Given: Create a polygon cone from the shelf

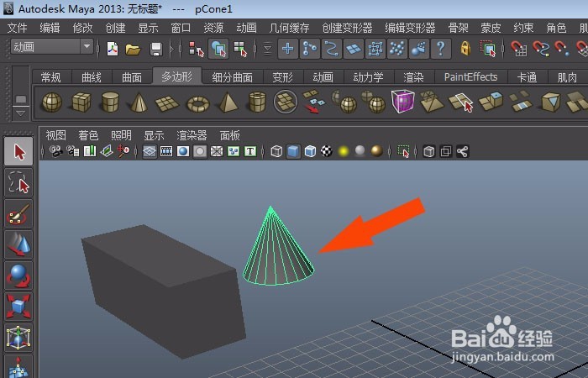Looking at the screenshot, I should point(139,102).
